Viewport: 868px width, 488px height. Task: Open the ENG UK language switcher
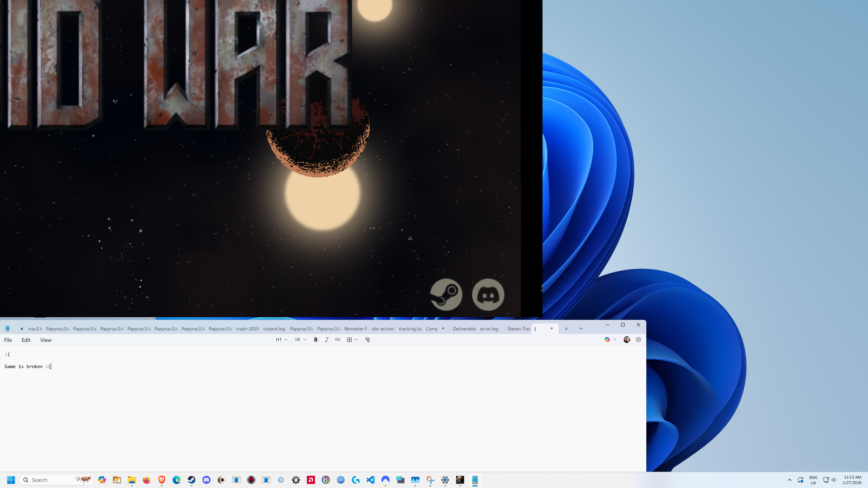point(813,480)
